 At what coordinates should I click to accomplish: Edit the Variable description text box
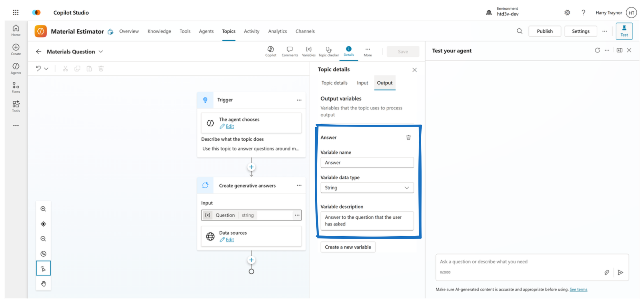pyautogui.click(x=367, y=221)
